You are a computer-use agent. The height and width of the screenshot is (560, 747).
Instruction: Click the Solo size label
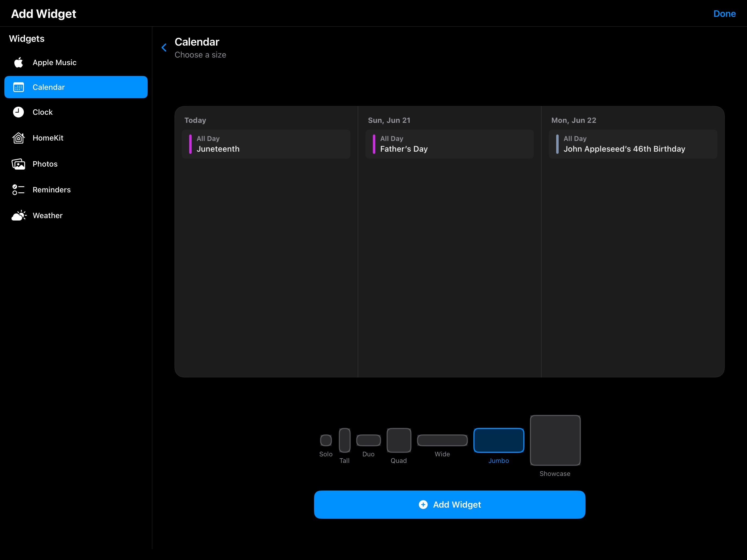point(326,454)
